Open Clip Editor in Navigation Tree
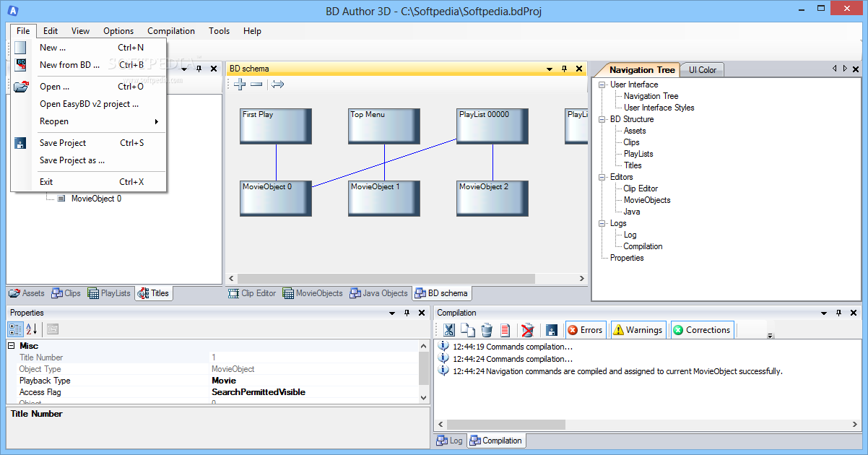This screenshot has height=455, width=868. click(x=641, y=188)
